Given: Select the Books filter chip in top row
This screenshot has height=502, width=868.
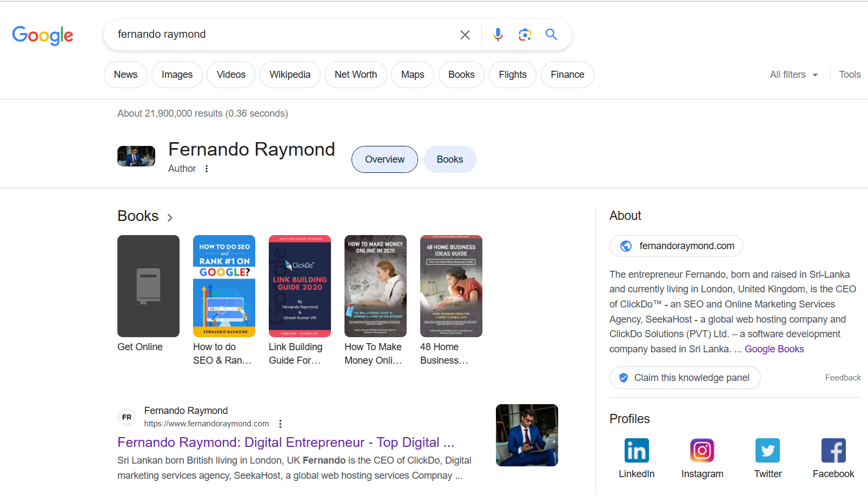Looking at the screenshot, I should point(461,75).
